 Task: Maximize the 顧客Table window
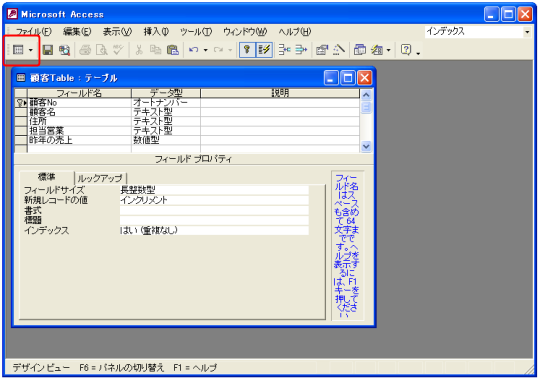[x=347, y=78]
